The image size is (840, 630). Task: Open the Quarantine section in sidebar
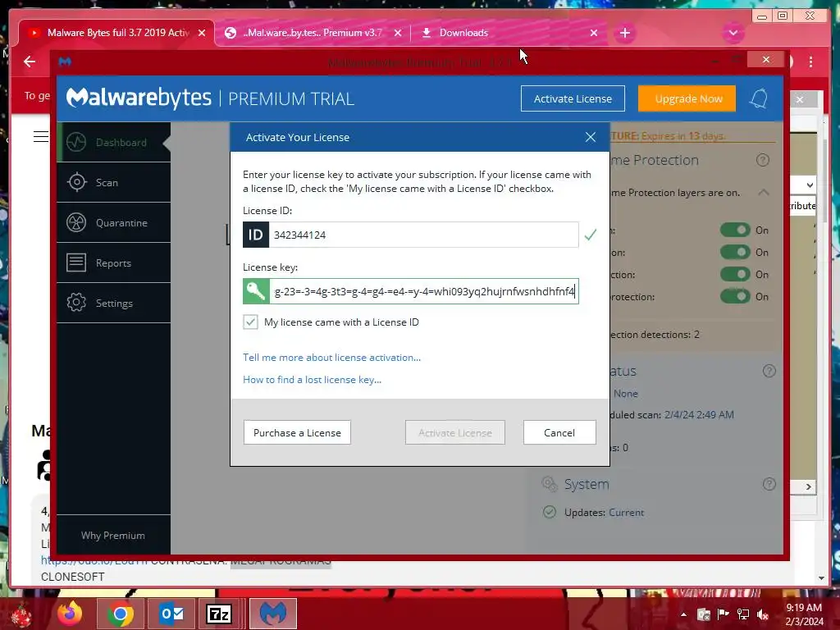(114, 223)
